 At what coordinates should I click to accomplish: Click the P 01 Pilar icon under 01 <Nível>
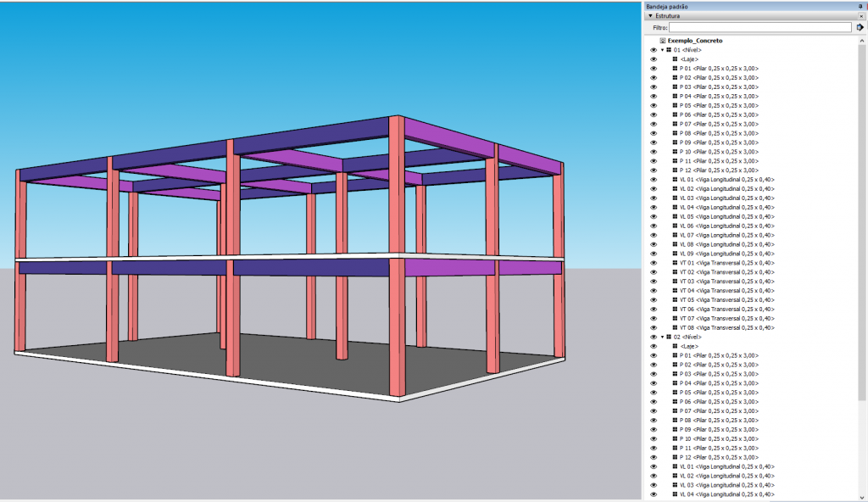coord(675,68)
